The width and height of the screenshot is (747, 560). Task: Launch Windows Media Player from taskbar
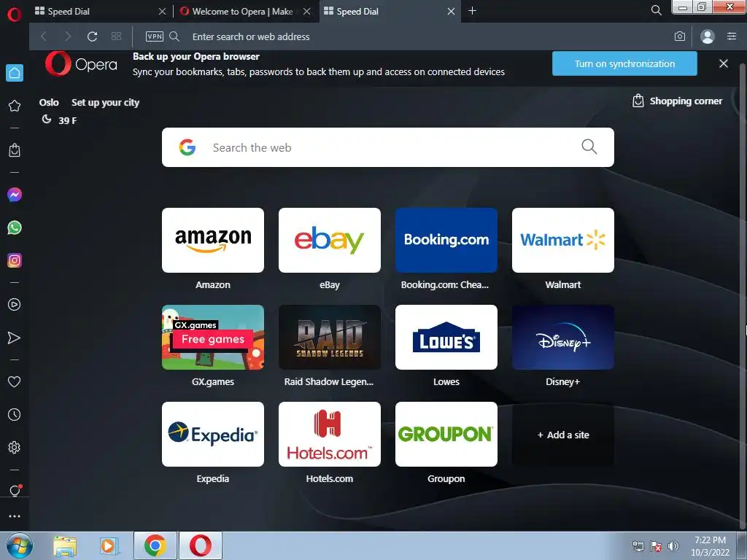pyautogui.click(x=109, y=545)
